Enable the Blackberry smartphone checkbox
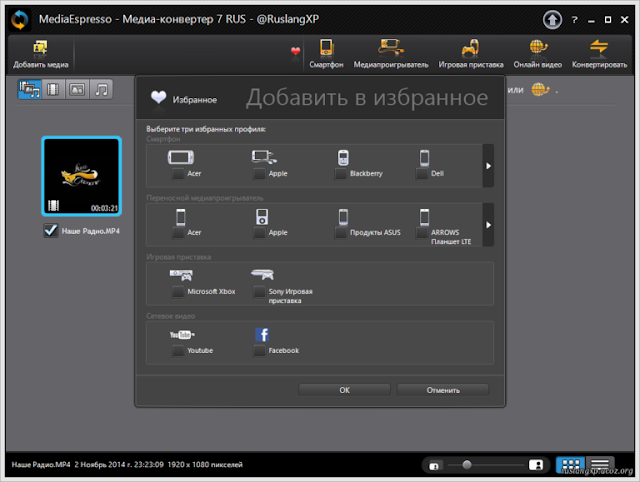Viewport: 640px width, 482px height. 341,174
